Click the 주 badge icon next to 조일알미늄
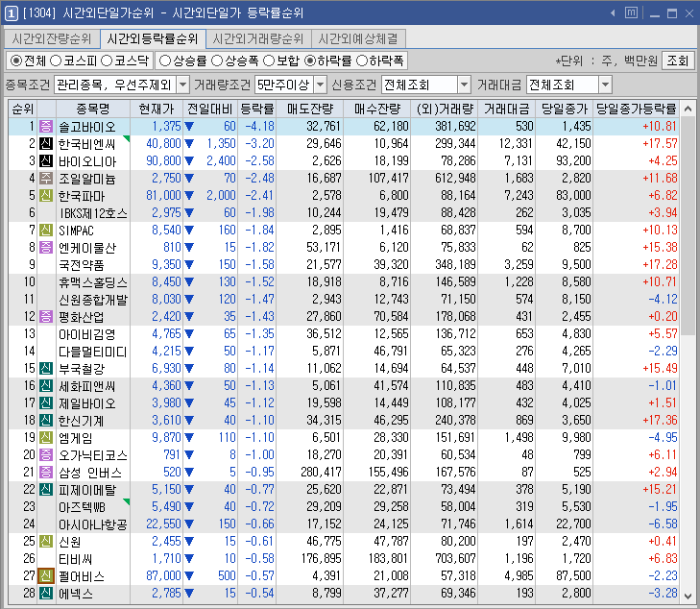 [x=46, y=178]
